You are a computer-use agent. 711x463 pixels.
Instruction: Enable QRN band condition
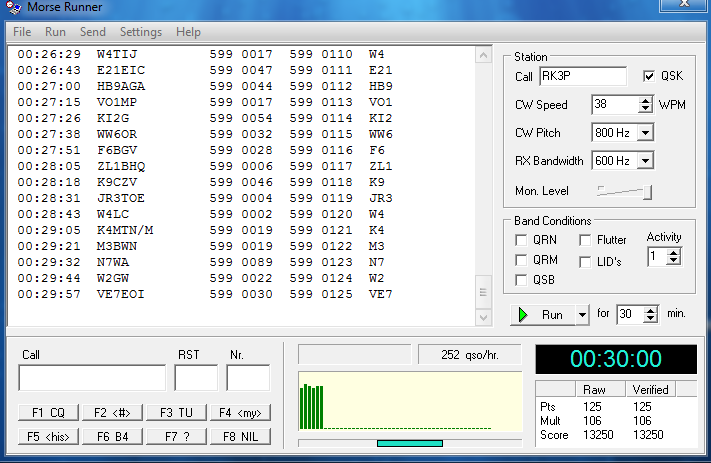[x=522, y=240]
